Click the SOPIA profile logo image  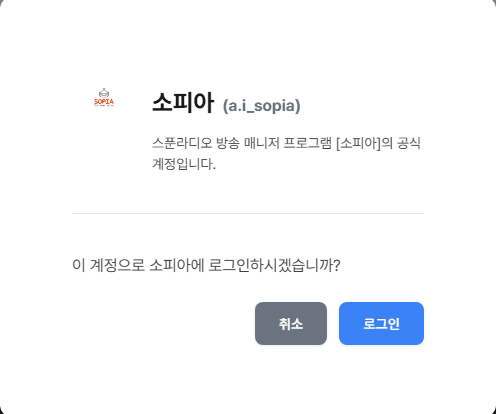(104, 97)
